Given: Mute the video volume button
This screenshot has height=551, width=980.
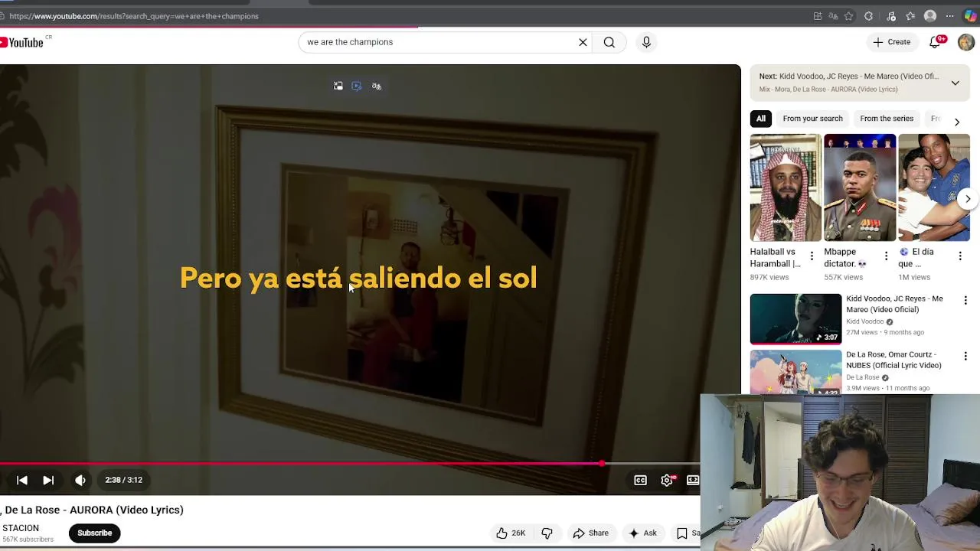Looking at the screenshot, I should point(80,480).
